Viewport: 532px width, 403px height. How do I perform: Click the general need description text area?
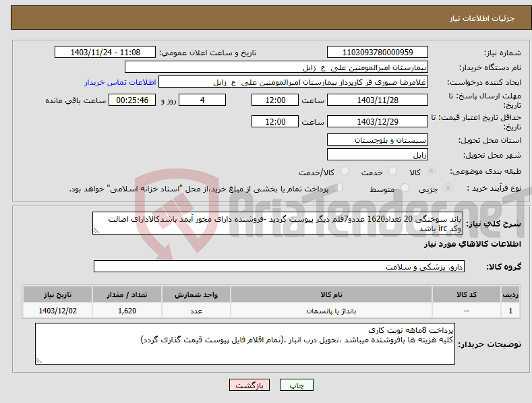coord(278,223)
